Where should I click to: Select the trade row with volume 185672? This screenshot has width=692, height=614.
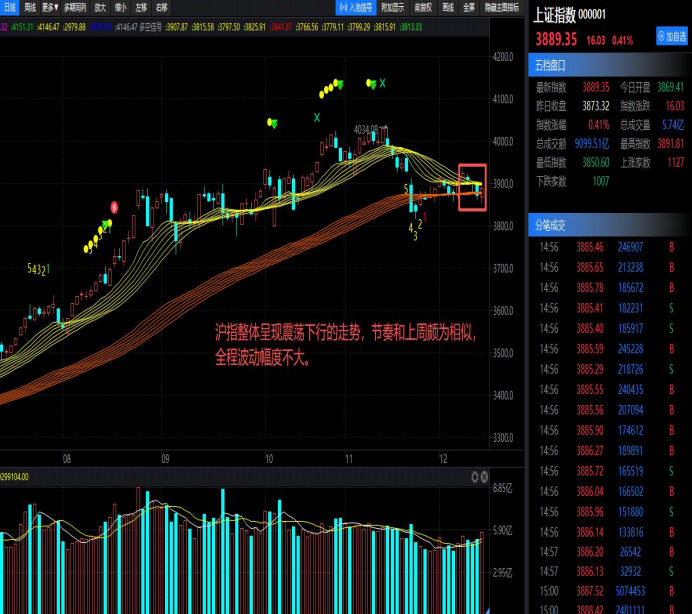click(x=610, y=288)
